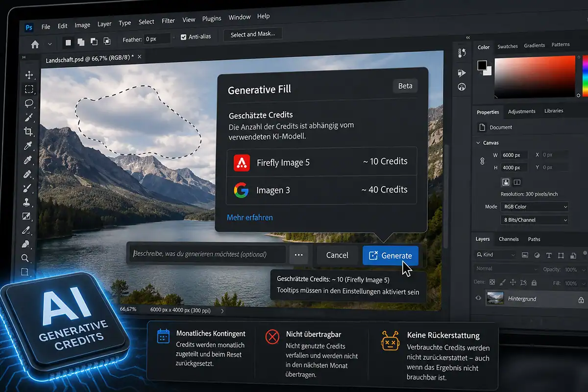This screenshot has height=392, width=588.
Task: Click the Generate button
Action: [x=391, y=255]
